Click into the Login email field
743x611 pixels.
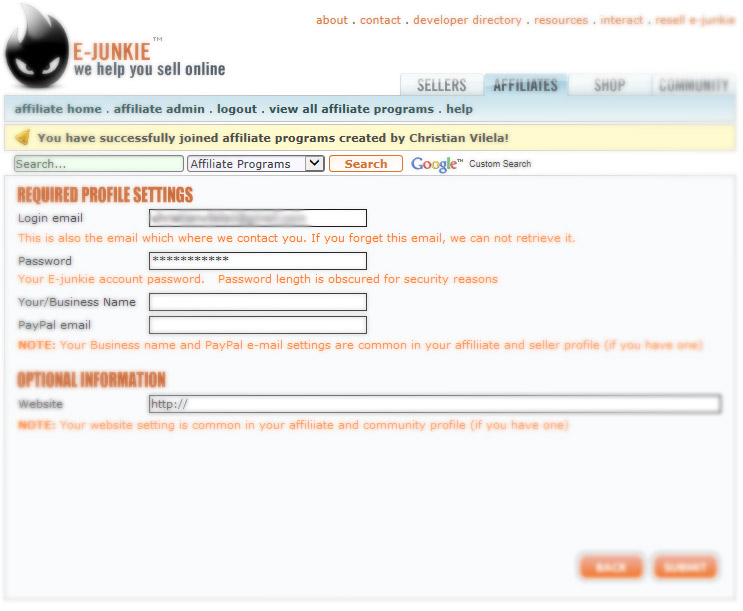(x=258, y=218)
